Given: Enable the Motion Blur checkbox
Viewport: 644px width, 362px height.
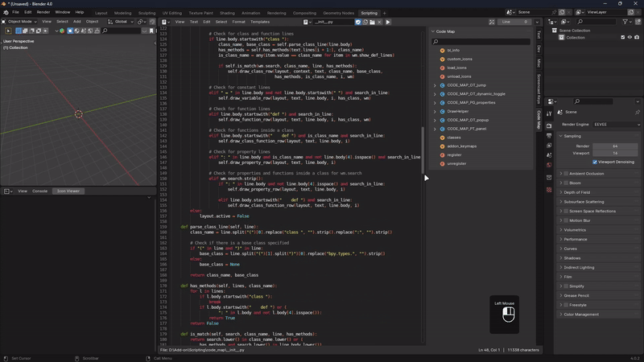Looking at the screenshot, I should (x=566, y=220).
